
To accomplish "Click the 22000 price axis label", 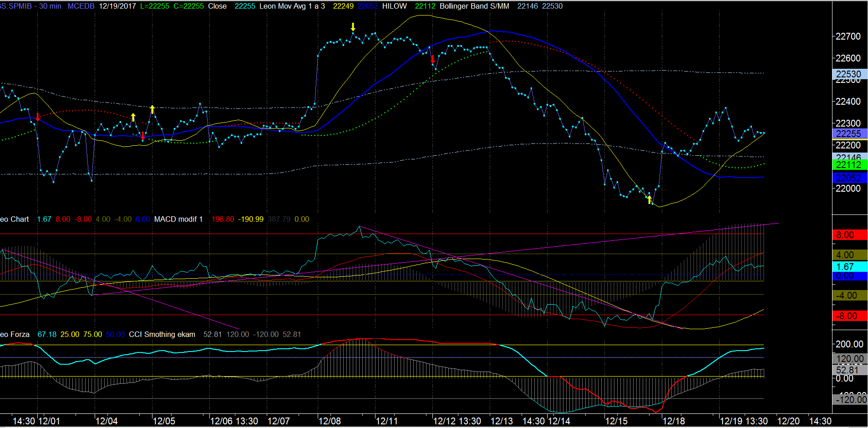I will point(848,189).
